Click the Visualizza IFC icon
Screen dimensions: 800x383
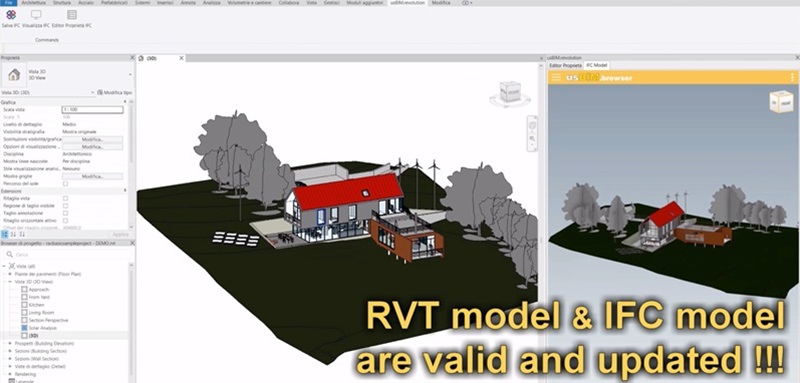point(36,14)
